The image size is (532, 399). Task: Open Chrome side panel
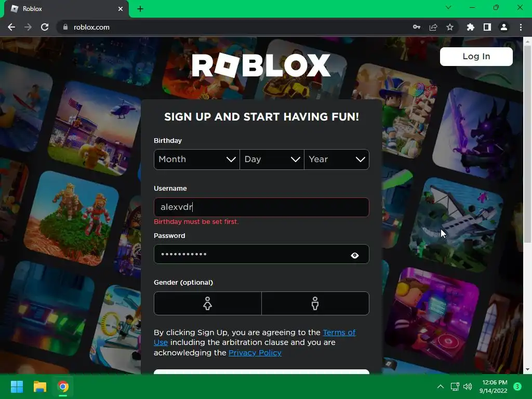pos(487,27)
